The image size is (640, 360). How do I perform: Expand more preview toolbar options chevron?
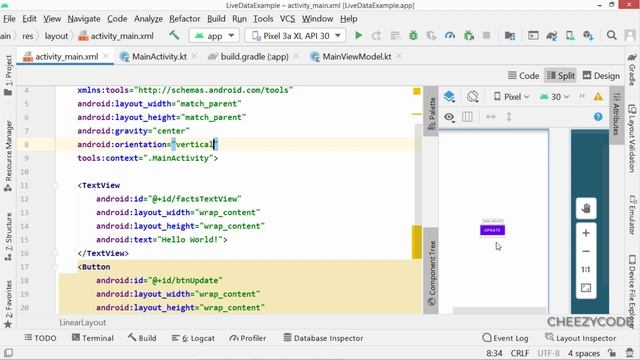(x=582, y=96)
